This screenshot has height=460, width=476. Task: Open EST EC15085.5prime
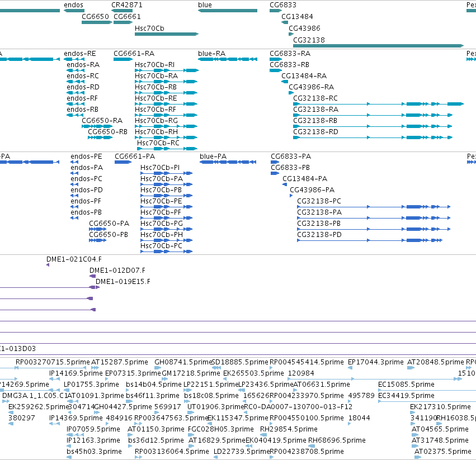point(406,385)
